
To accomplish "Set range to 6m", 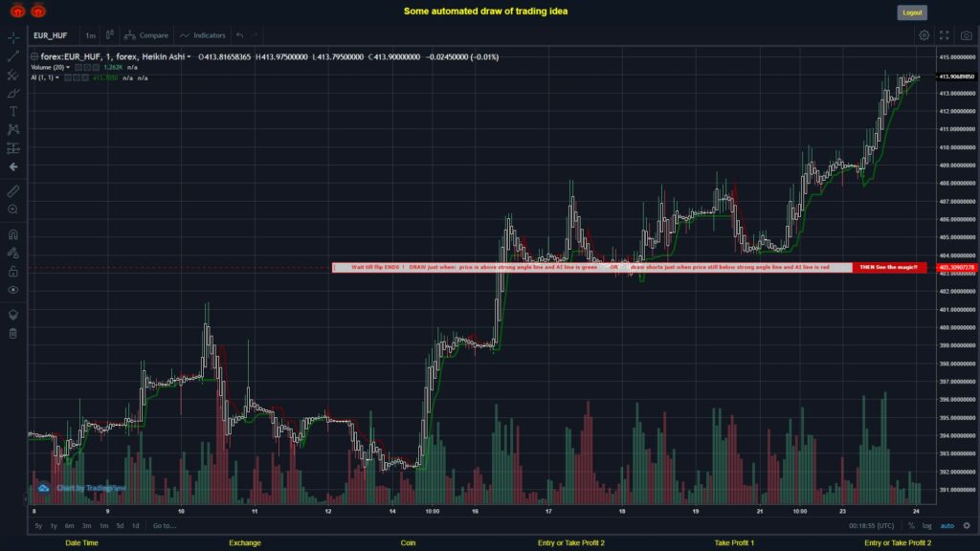I will click(69, 526).
